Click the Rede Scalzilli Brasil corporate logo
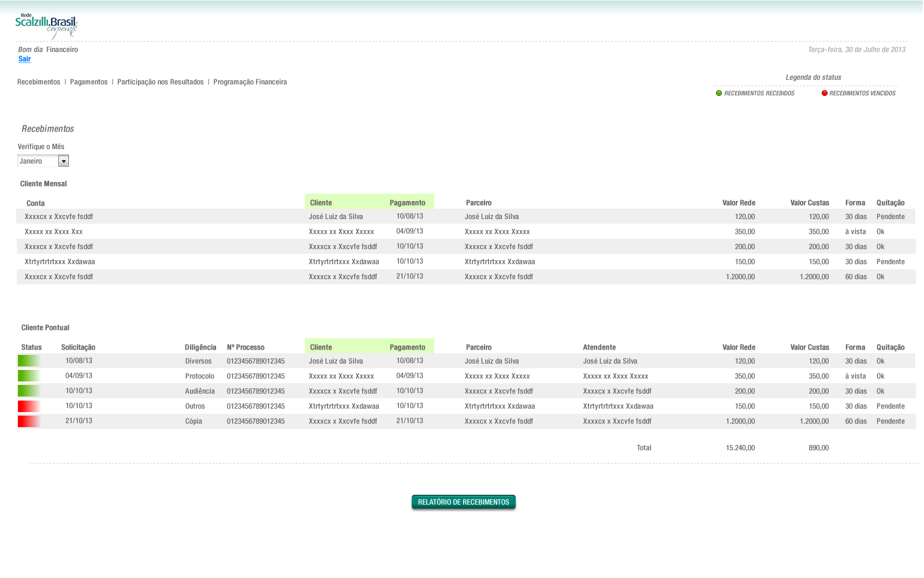 tap(46, 25)
